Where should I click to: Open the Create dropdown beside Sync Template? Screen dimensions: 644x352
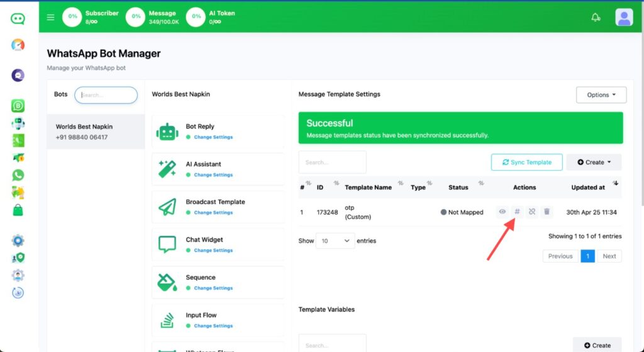tap(594, 162)
